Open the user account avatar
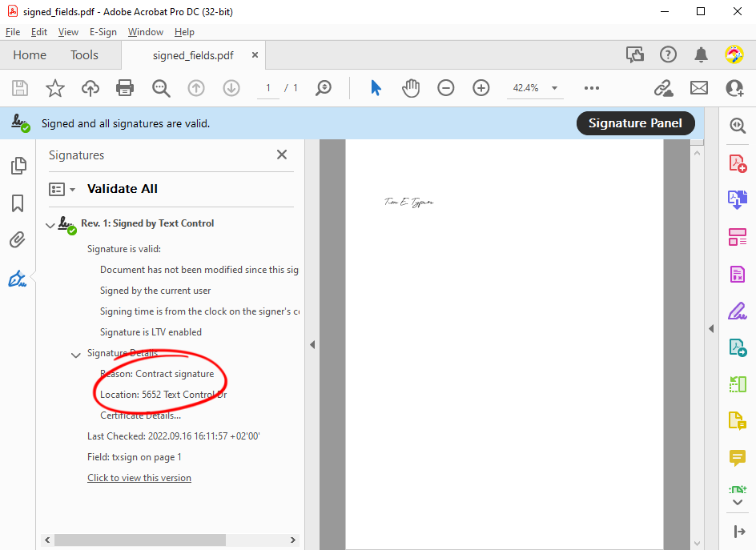The image size is (756, 550). (x=734, y=54)
